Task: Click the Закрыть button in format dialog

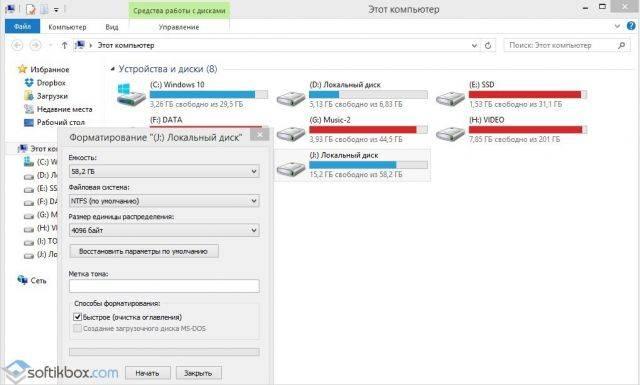Action: [198, 373]
